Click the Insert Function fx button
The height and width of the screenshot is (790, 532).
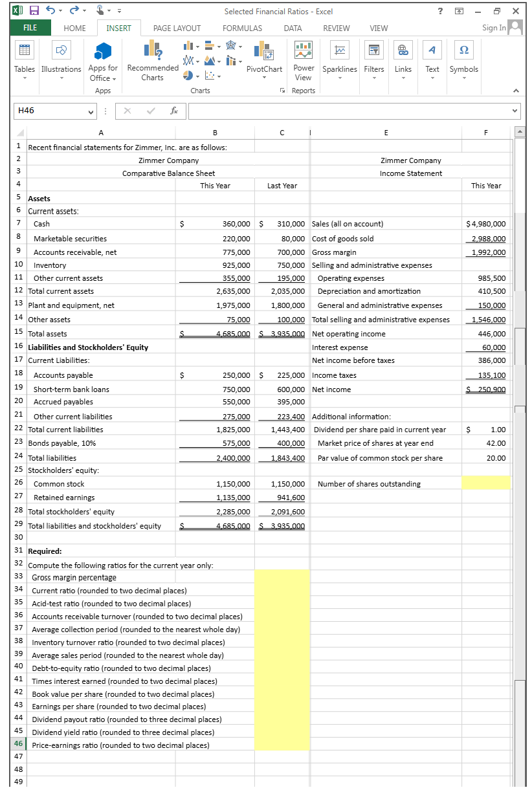[x=174, y=111]
